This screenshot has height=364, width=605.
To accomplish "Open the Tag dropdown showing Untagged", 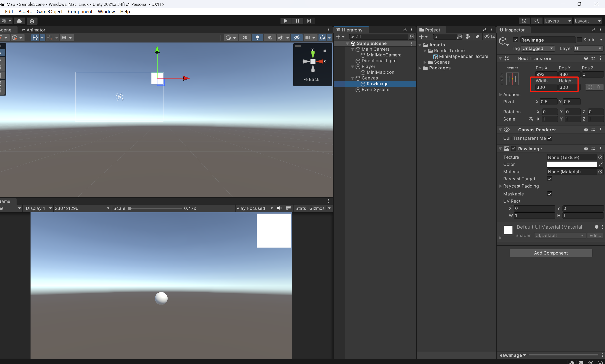I will pyautogui.click(x=537, y=48).
